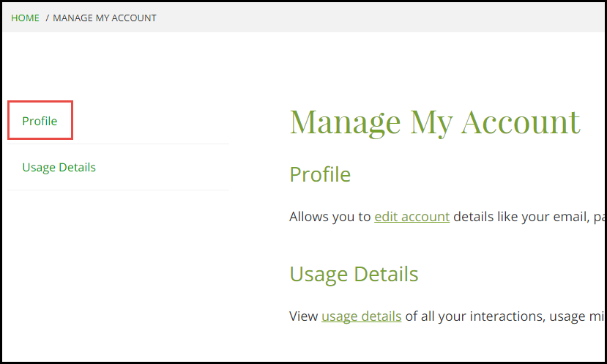Open the underlined 'usage details' inline link
The width and height of the screenshot is (607, 364).
pyautogui.click(x=361, y=316)
